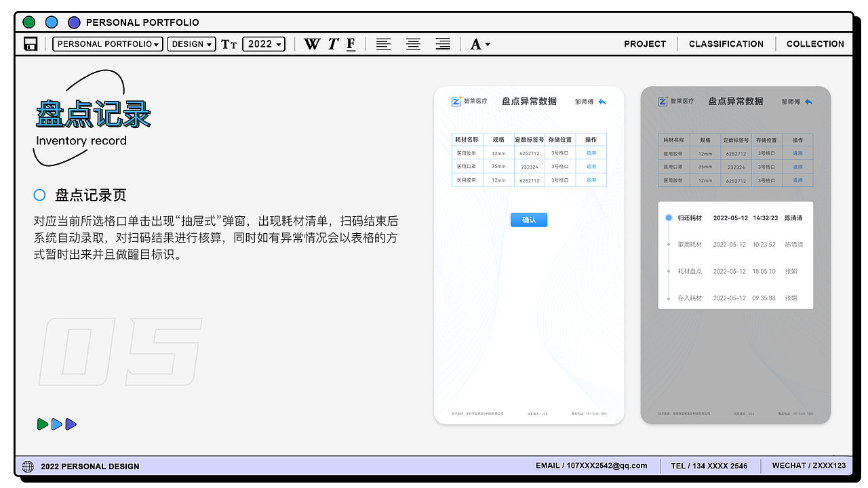Expand the DESIGN dropdown
868x488 pixels.
(191, 43)
